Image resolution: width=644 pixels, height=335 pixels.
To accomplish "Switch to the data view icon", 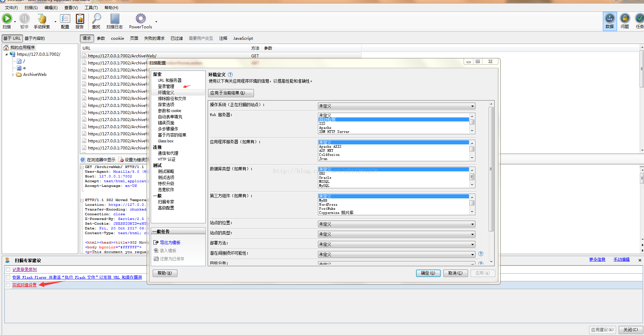I will click(610, 18).
